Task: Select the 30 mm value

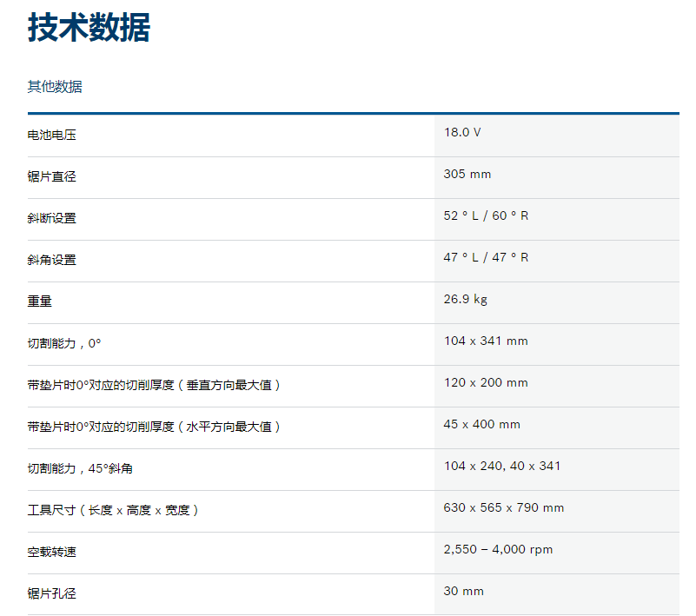Action: (x=463, y=591)
